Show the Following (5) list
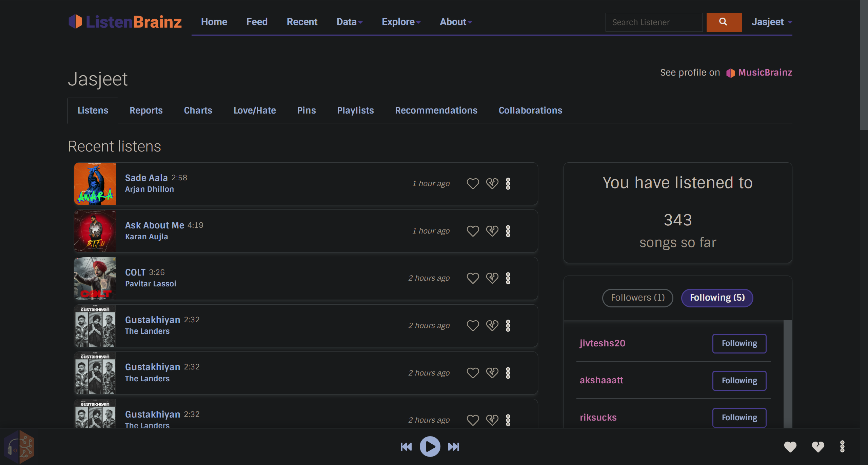The height and width of the screenshot is (465, 868). pyautogui.click(x=717, y=298)
